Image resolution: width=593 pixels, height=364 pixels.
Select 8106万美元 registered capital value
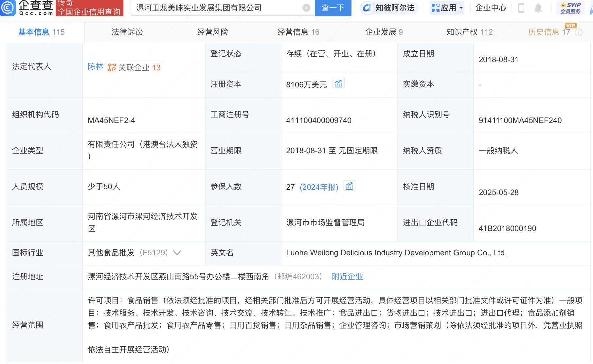tap(306, 85)
